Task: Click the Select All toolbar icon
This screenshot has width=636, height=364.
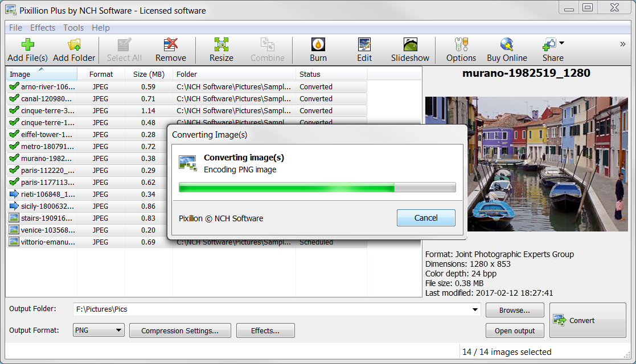Action: pos(124,44)
